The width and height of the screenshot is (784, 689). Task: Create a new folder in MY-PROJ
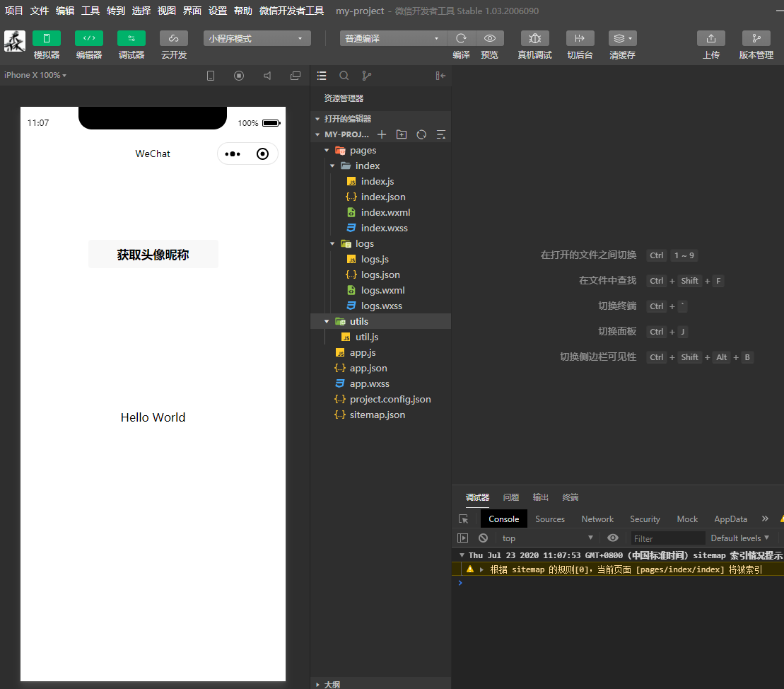[x=402, y=134]
